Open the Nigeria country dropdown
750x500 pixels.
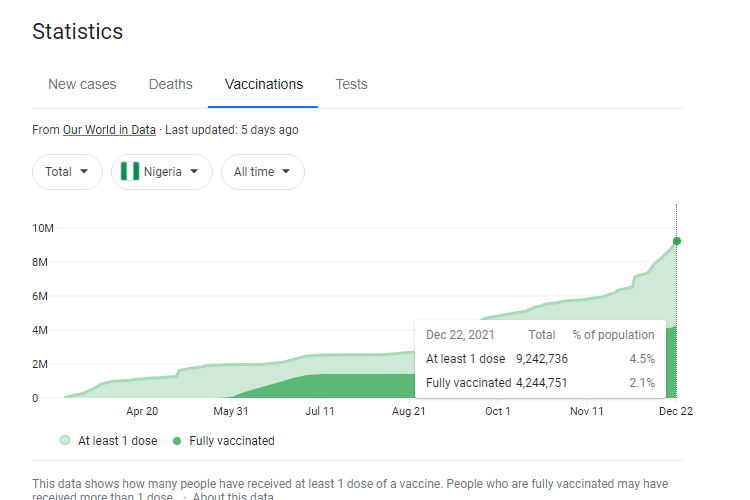click(x=162, y=172)
